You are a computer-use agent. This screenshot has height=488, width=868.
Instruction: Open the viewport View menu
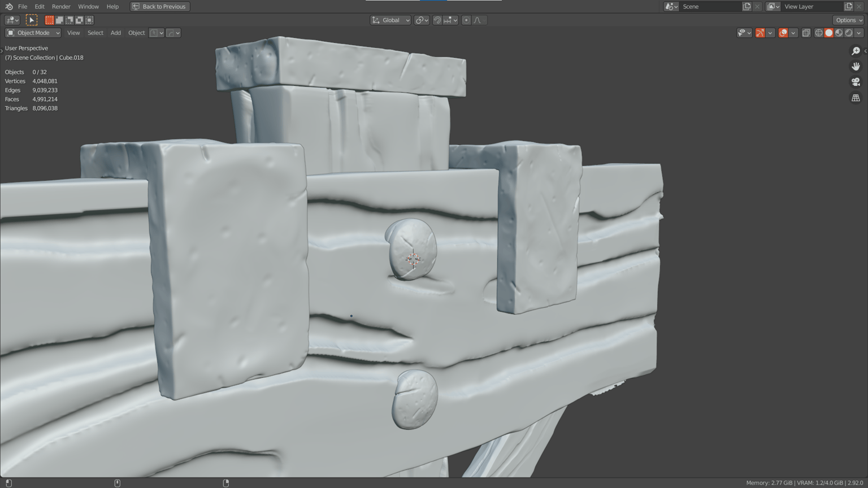click(x=73, y=33)
